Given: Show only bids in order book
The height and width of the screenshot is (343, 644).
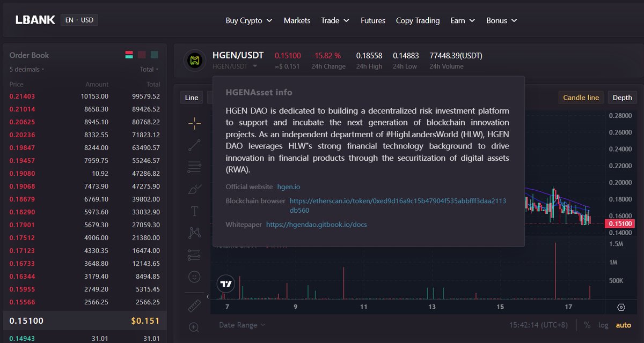Looking at the screenshot, I should [155, 55].
